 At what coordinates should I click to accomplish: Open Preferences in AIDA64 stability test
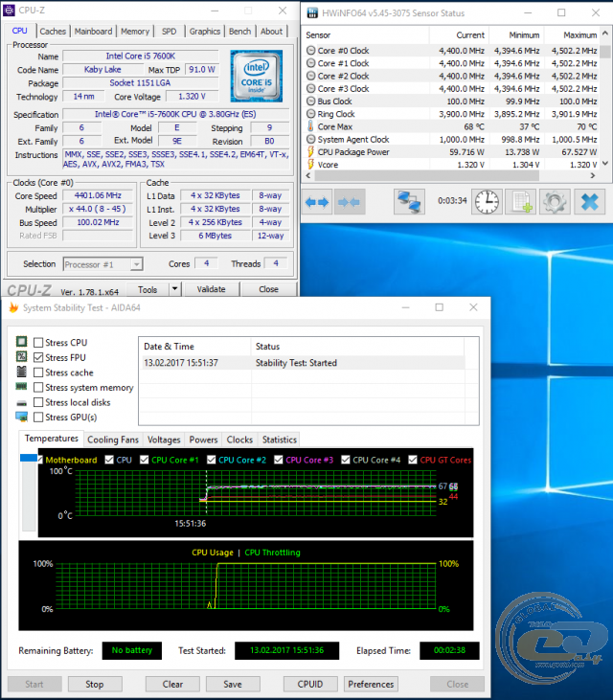371,684
